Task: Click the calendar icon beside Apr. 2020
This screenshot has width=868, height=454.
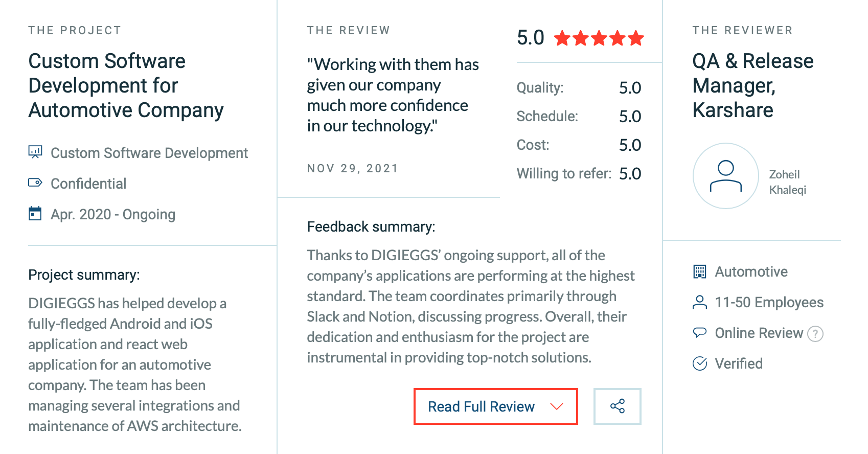Action: coord(35,213)
